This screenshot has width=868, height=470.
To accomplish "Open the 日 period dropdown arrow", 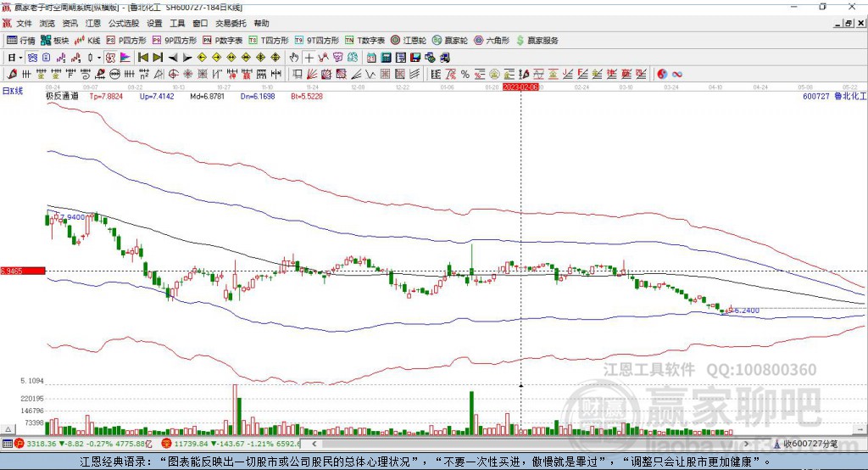I will click(x=20, y=57).
